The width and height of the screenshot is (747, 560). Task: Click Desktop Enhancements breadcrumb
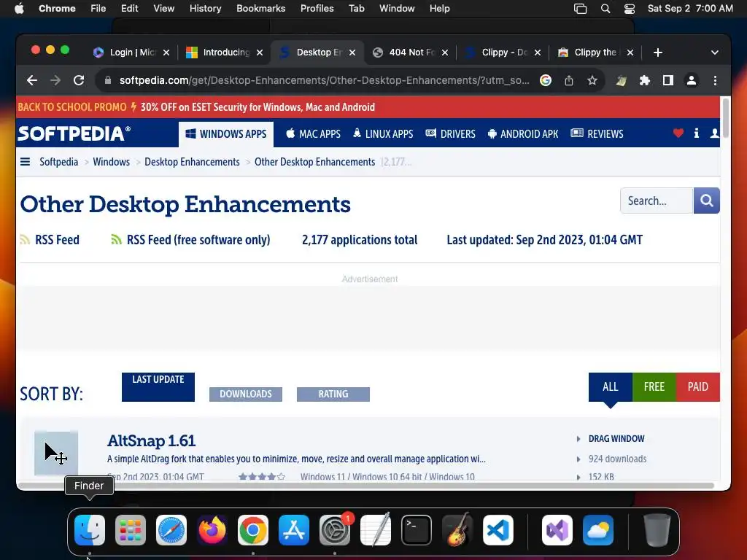pyautogui.click(x=192, y=162)
